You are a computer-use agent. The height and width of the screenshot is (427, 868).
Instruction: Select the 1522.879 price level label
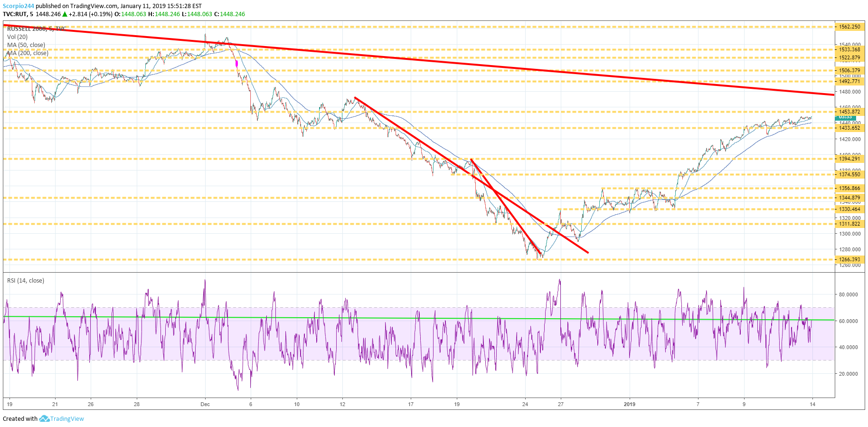[849, 57]
